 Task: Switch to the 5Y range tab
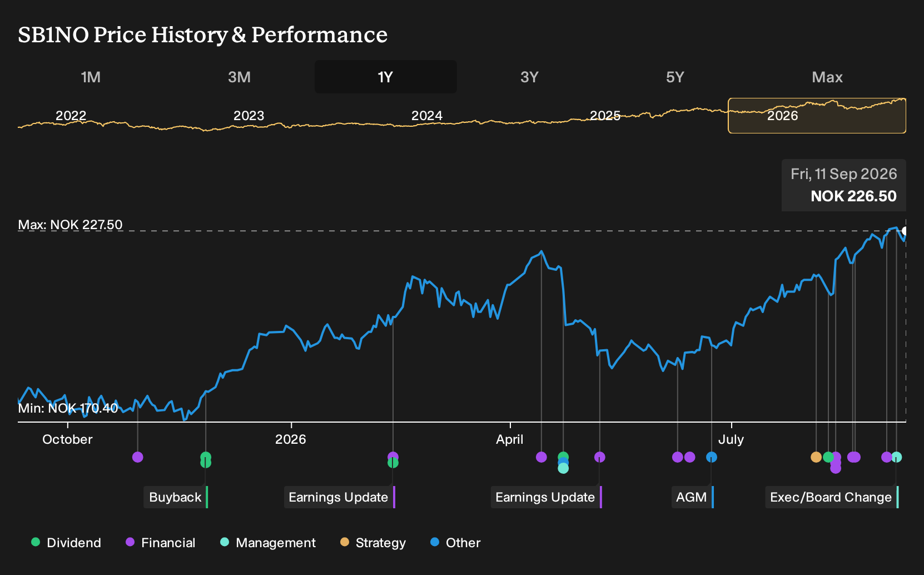(x=675, y=77)
